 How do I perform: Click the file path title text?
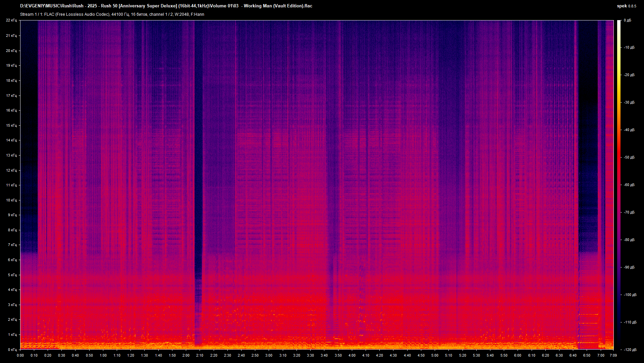pyautogui.click(x=166, y=6)
